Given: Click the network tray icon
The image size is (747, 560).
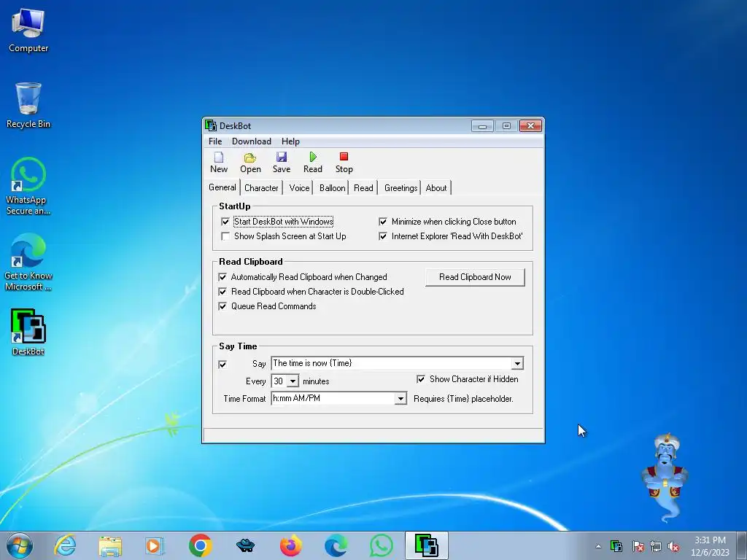Looking at the screenshot, I should (x=656, y=546).
